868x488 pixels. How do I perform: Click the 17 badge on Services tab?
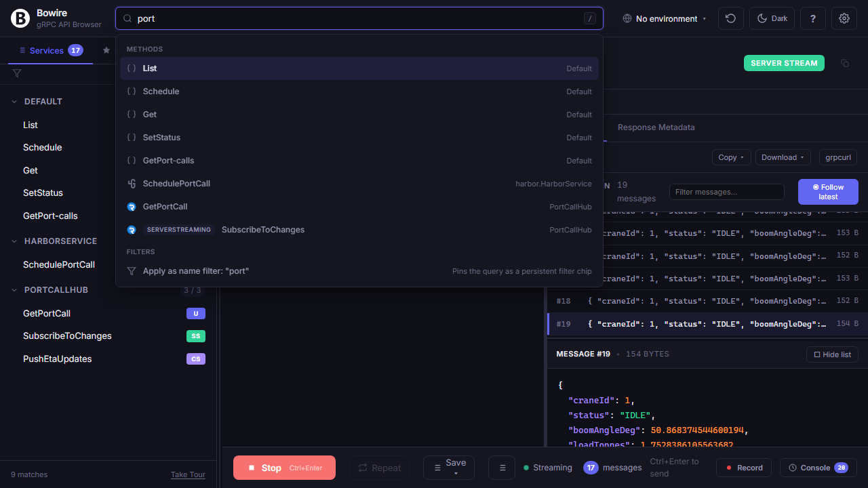tap(75, 50)
